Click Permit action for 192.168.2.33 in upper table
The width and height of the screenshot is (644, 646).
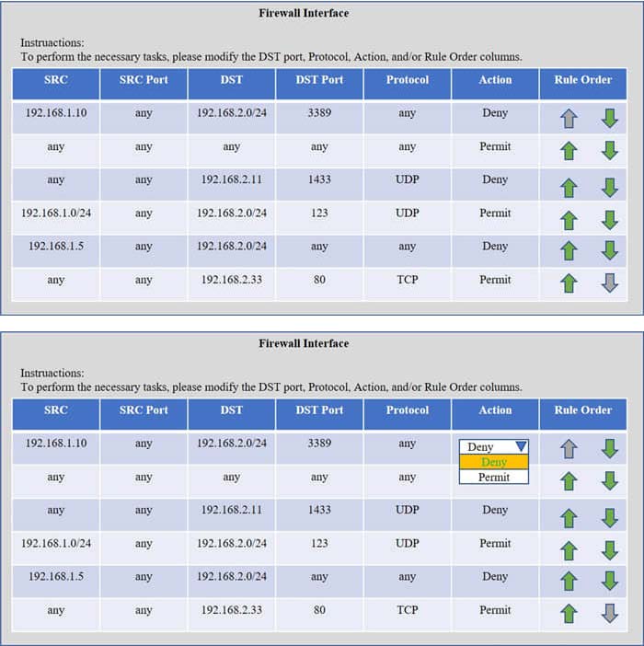coord(495,279)
